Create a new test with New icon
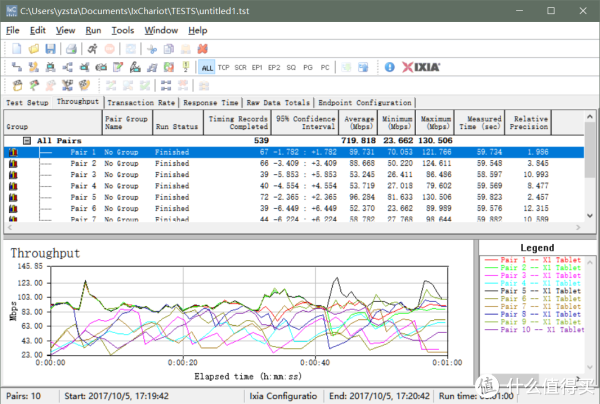The width and height of the screenshot is (600, 404). (x=17, y=49)
